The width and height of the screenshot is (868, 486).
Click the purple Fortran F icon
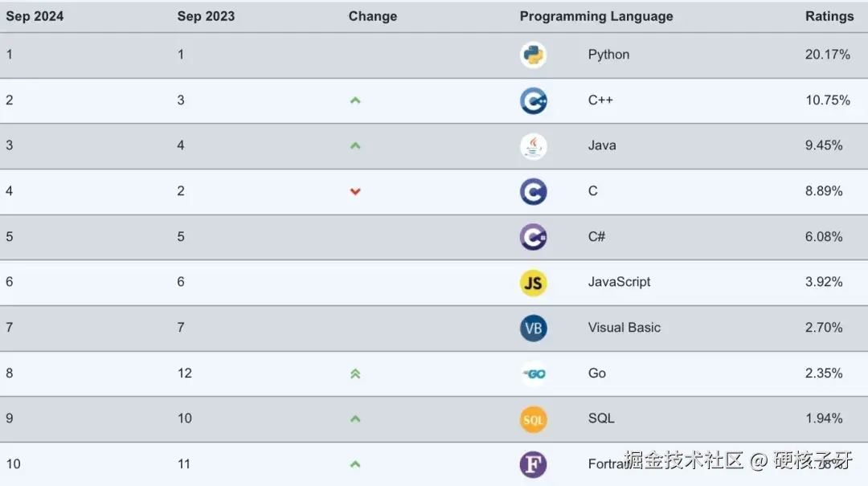[533, 464]
